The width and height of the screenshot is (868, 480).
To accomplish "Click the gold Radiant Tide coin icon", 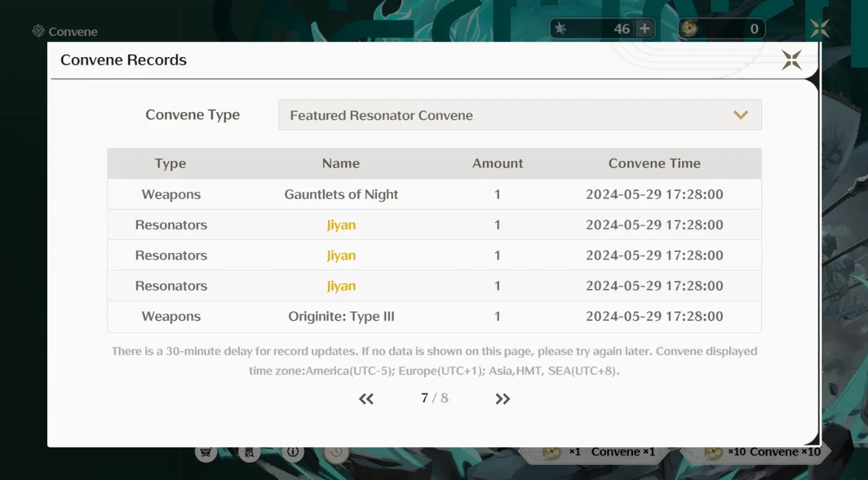I will click(x=689, y=29).
